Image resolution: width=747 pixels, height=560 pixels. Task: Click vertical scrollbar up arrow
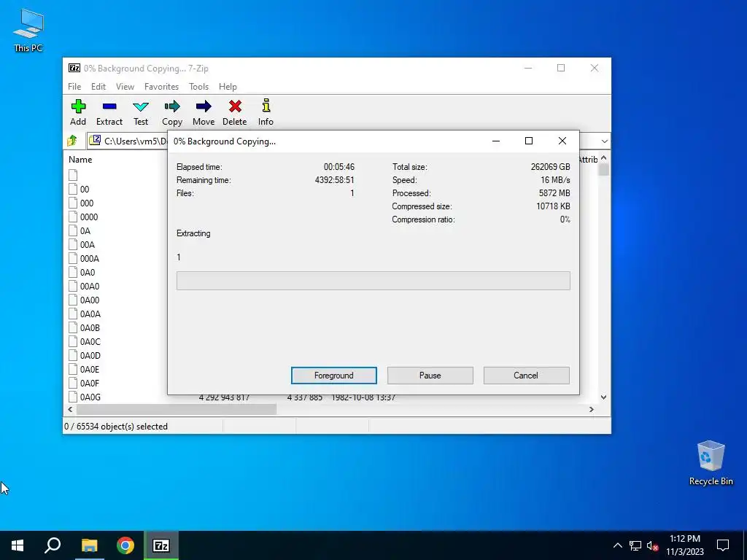[x=603, y=157]
